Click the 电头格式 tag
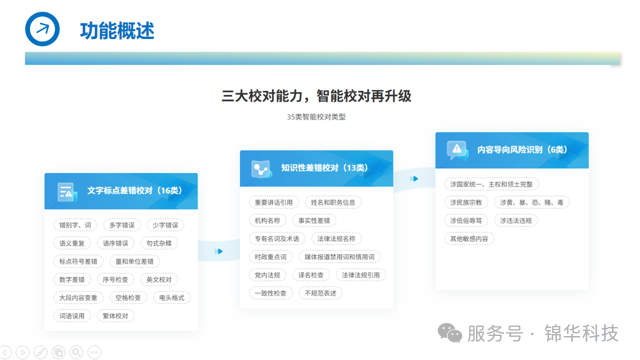The image size is (640, 360). coord(172,298)
